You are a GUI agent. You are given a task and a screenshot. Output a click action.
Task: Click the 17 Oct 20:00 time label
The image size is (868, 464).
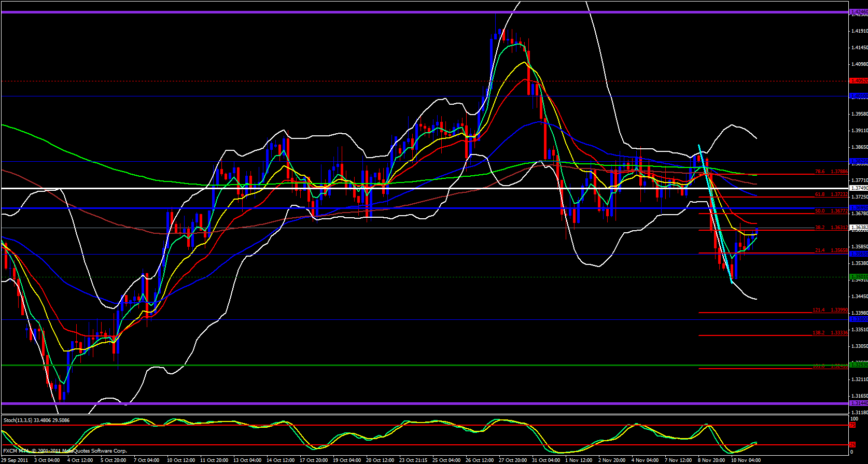tap(314, 460)
